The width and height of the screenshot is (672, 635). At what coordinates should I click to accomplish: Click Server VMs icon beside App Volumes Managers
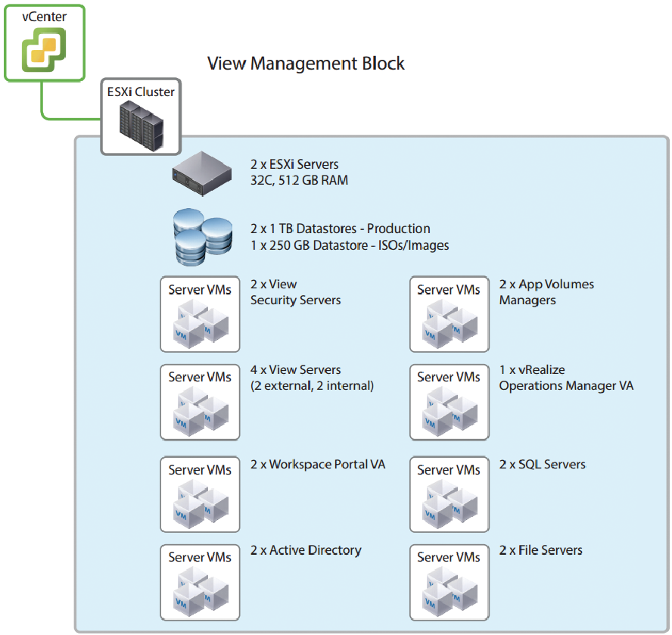tap(450, 314)
